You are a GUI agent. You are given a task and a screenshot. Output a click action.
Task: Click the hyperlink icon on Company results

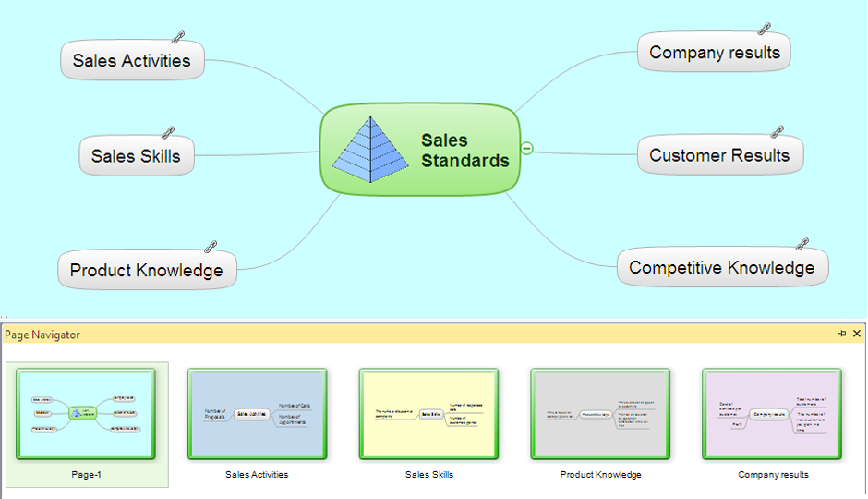[765, 29]
